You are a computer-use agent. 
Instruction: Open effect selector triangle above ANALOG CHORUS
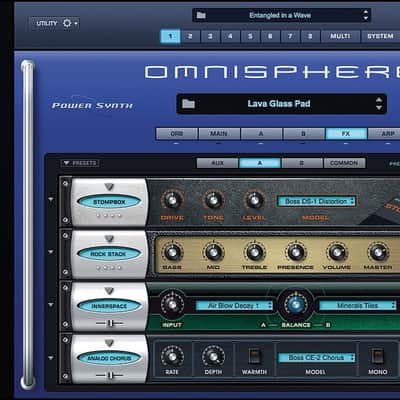pos(109,343)
